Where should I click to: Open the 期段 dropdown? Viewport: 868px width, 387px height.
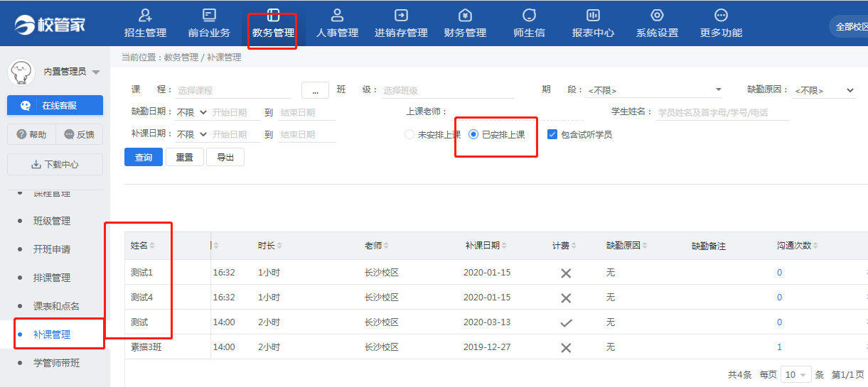click(x=654, y=90)
